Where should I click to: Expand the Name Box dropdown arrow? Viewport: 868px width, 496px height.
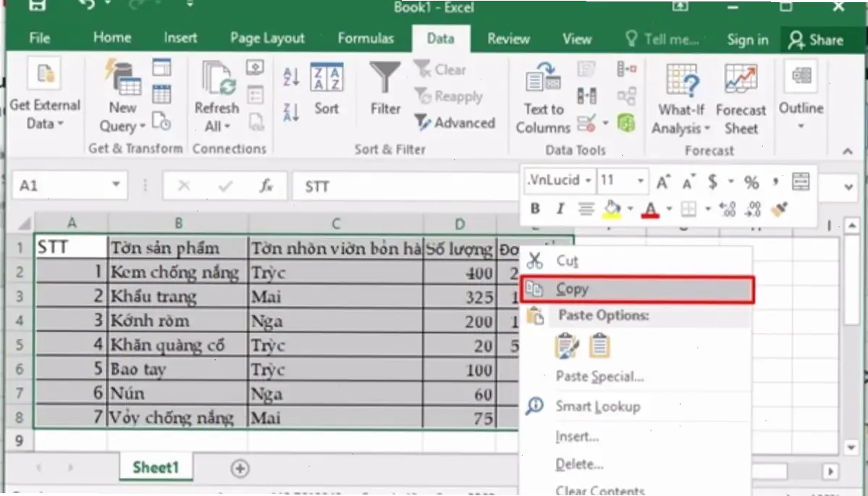coord(117,186)
